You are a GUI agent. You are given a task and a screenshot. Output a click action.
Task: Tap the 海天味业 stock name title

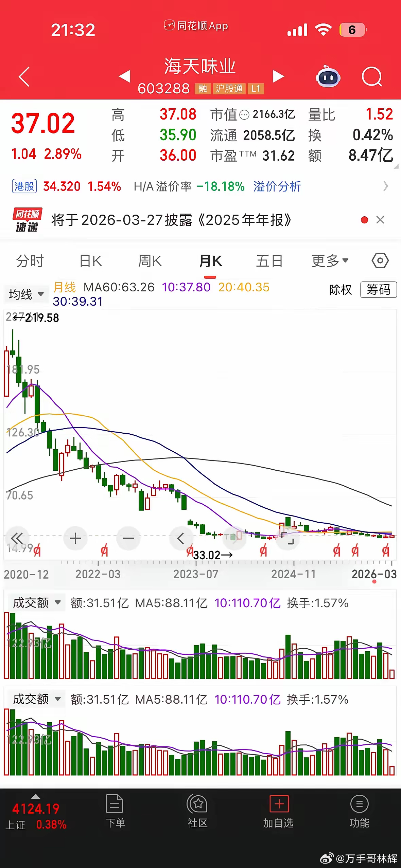point(200,66)
